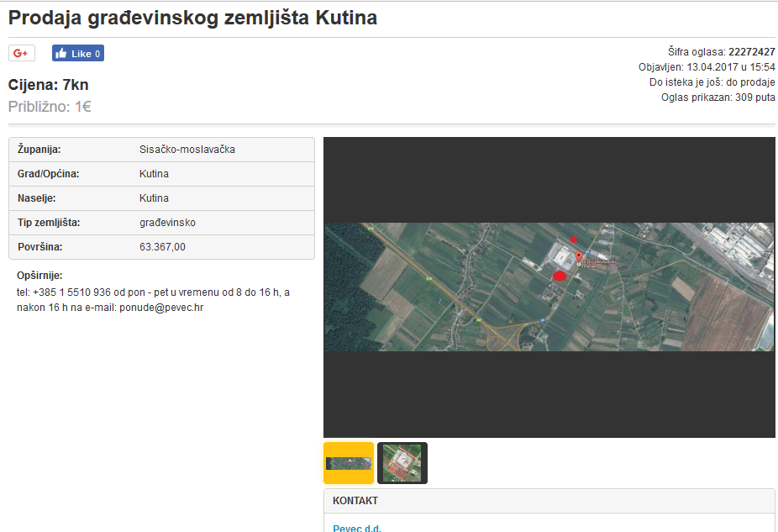Click the Sisačko-moslavačka county value
Screen dimensions: 778x532
187,150
